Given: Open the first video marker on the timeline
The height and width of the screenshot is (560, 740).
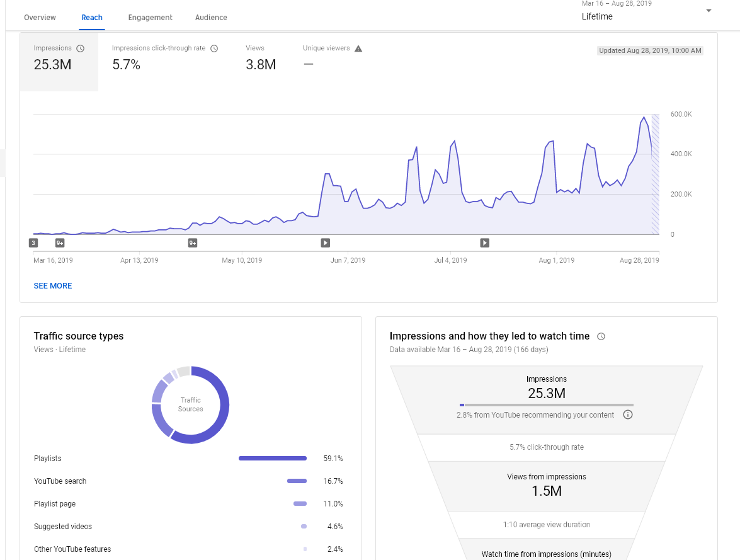Looking at the screenshot, I should tap(325, 243).
